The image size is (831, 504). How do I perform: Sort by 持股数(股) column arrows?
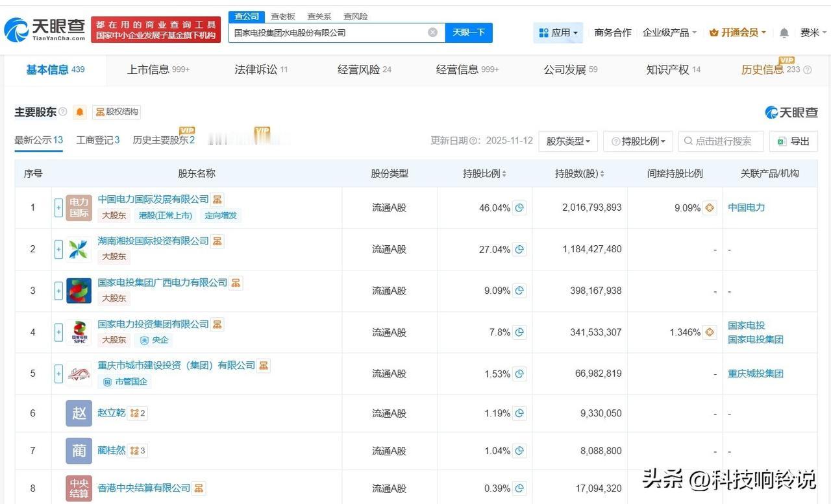pos(602,174)
